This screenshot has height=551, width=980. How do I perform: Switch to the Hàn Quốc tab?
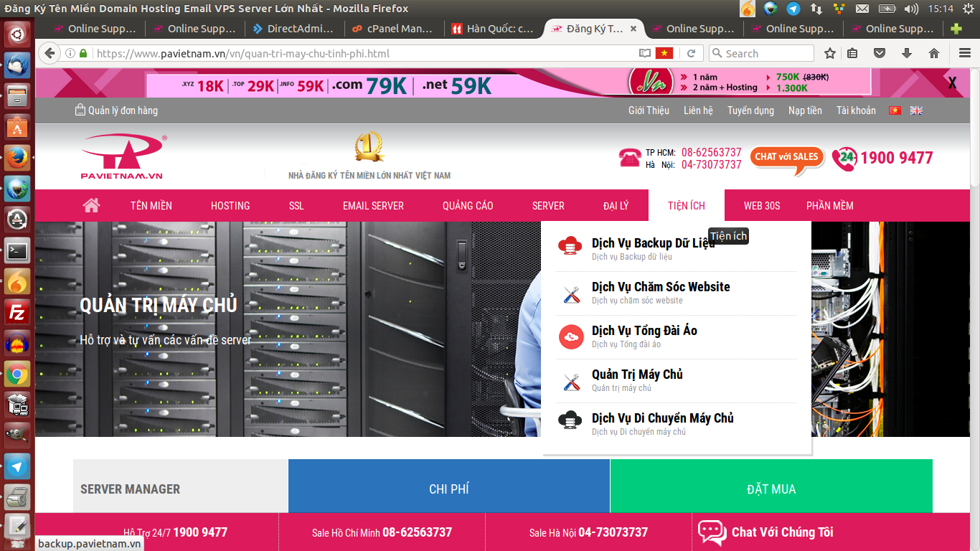pyautogui.click(x=493, y=29)
